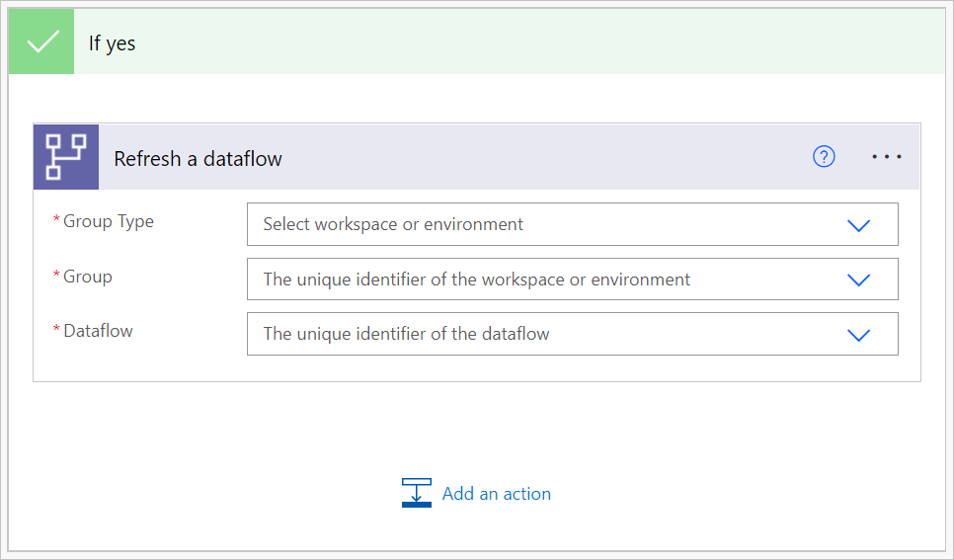The height and width of the screenshot is (560, 954).
Task: Collapse the Refresh a dataflow card header bar
Action: [x=543, y=157]
